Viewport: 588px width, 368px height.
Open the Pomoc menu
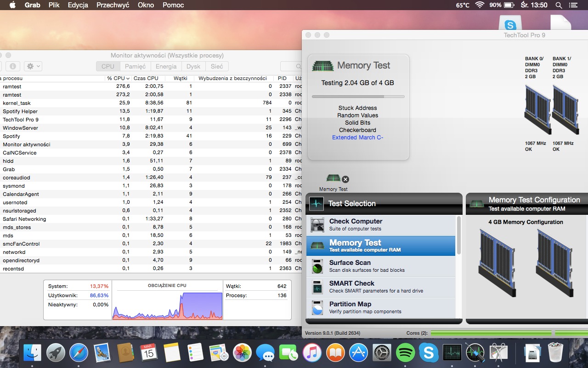173,5
